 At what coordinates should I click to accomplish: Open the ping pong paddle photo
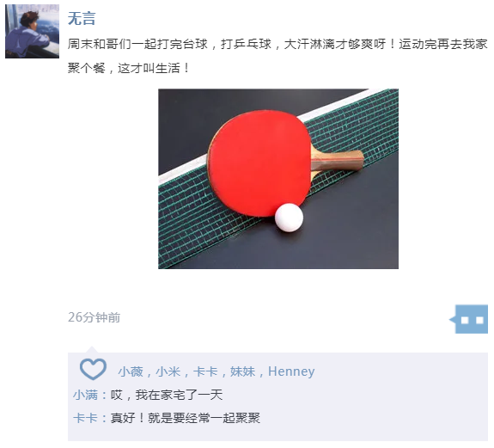[278, 179]
